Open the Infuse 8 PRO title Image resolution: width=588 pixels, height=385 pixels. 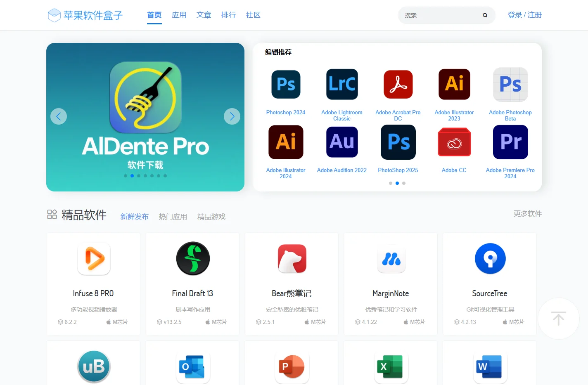(x=93, y=293)
